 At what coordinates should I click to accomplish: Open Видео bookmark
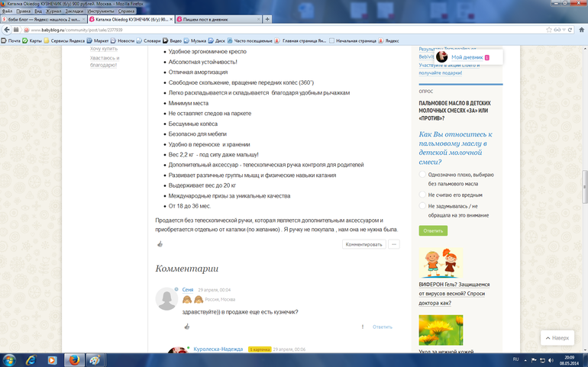point(172,40)
